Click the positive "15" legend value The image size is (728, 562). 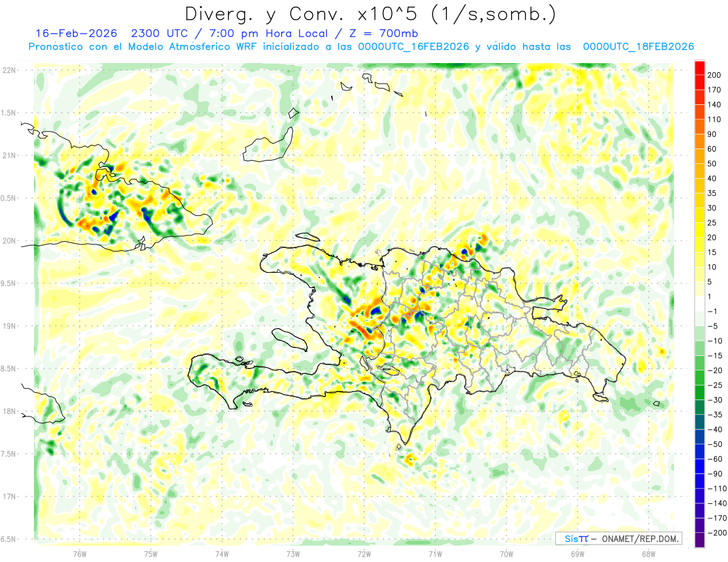coord(712,252)
